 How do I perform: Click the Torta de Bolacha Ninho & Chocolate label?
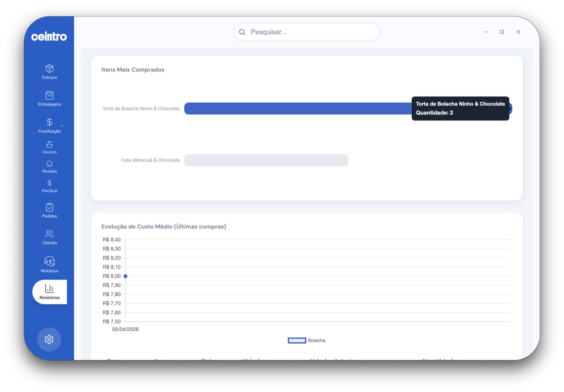coord(141,109)
